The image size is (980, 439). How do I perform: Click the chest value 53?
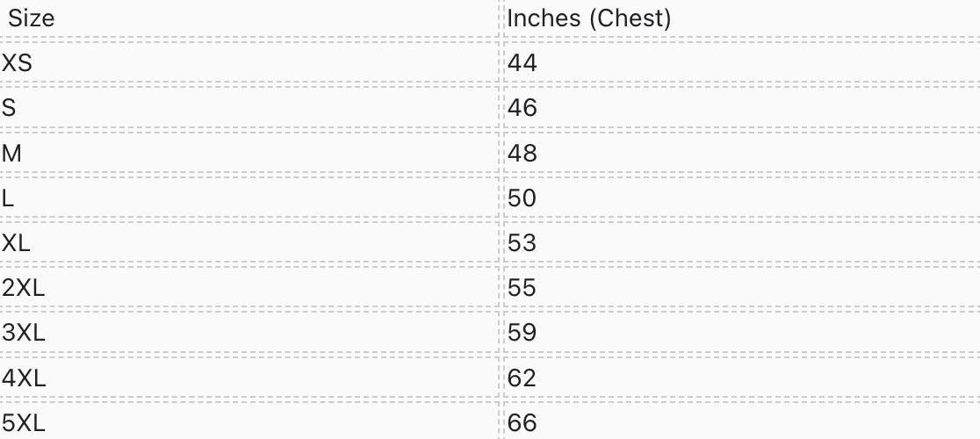point(522,243)
